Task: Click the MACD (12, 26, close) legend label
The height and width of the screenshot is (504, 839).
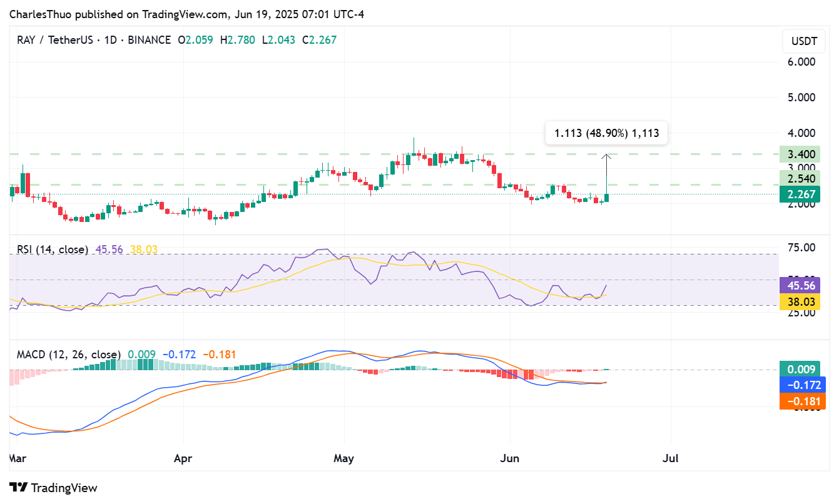Action: click(x=69, y=355)
